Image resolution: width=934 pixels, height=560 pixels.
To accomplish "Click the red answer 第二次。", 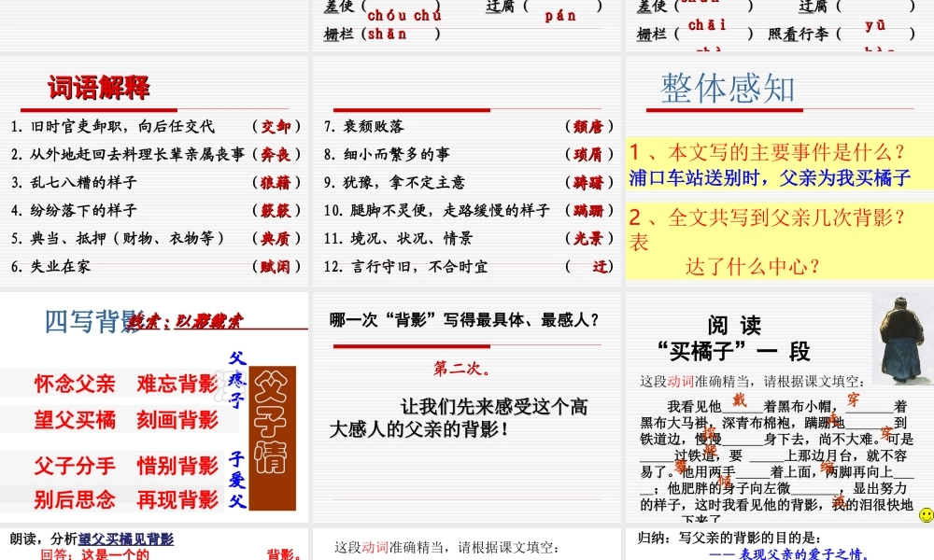I will tap(463, 369).
